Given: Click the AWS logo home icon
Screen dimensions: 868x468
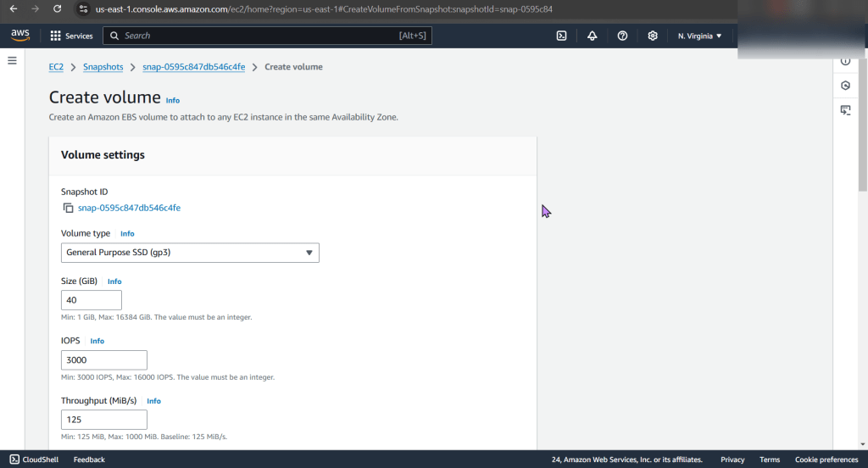Looking at the screenshot, I should point(20,36).
